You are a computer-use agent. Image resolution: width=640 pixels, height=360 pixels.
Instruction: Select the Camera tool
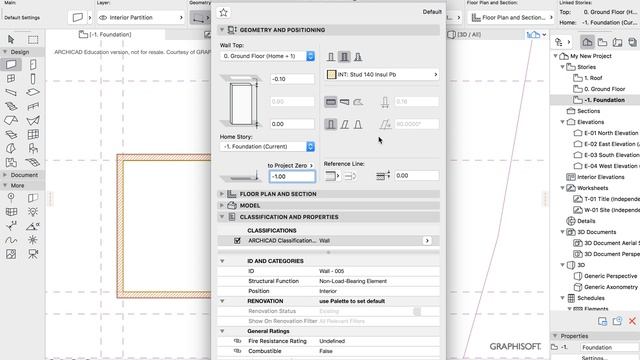click(33, 254)
